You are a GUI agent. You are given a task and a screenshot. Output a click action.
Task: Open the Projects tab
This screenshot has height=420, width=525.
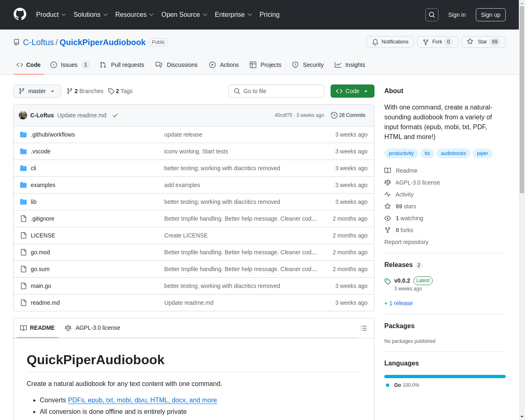[265, 65]
